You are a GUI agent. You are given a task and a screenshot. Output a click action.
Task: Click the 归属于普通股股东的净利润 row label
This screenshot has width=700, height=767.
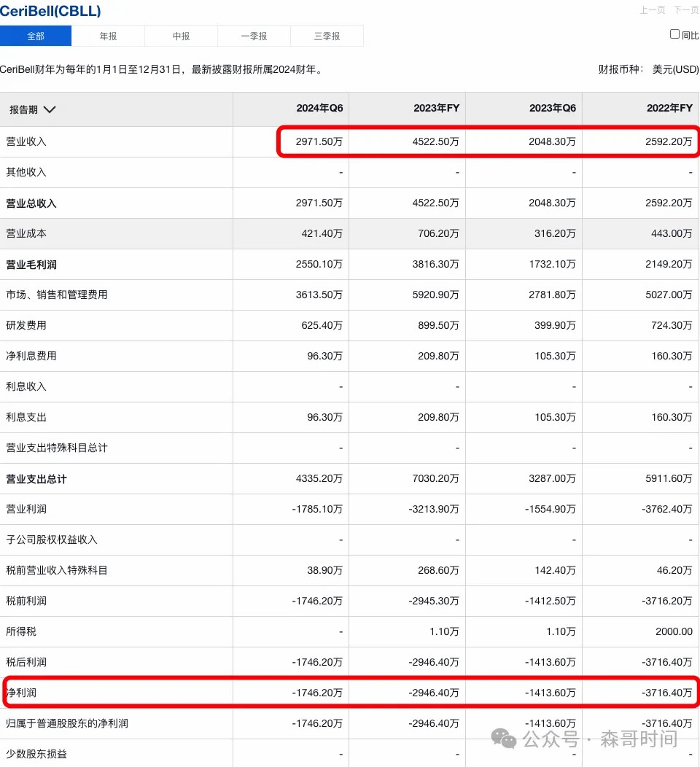coord(67,723)
